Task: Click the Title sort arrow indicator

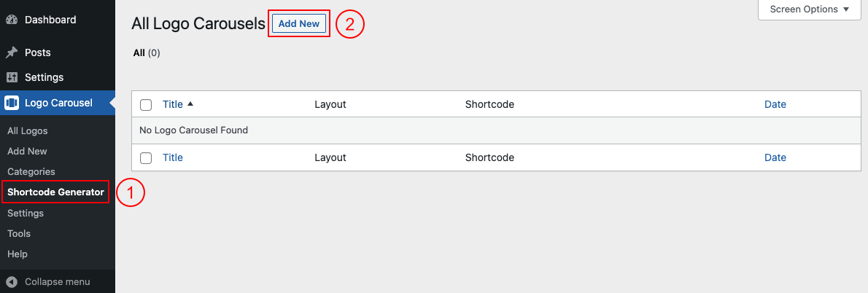Action: 190,104
